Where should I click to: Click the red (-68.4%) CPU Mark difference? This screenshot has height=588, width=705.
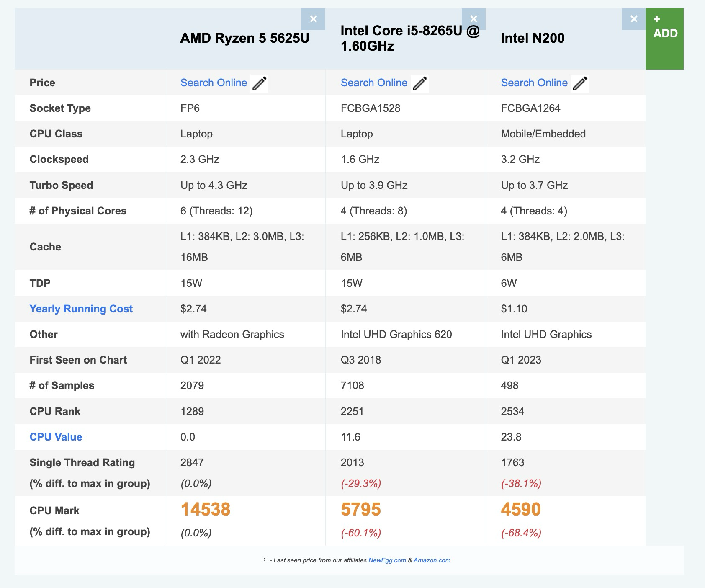pyautogui.click(x=521, y=533)
